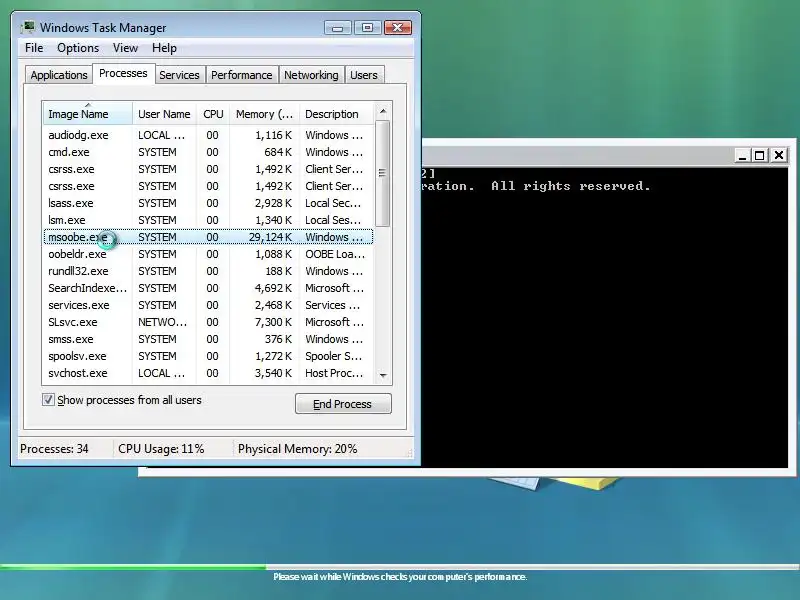This screenshot has width=800, height=600.
Task: Click the 4,692 K memory value
Action: tap(273, 288)
